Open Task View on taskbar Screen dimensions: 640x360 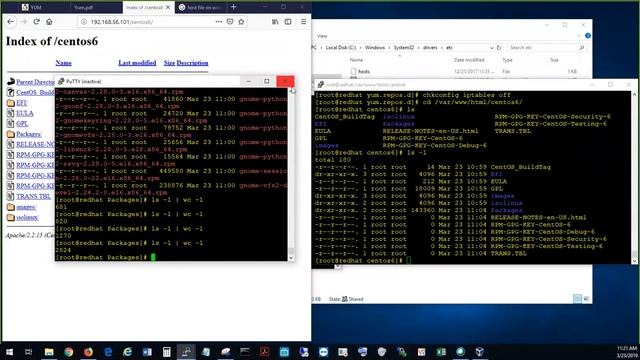[29, 351]
